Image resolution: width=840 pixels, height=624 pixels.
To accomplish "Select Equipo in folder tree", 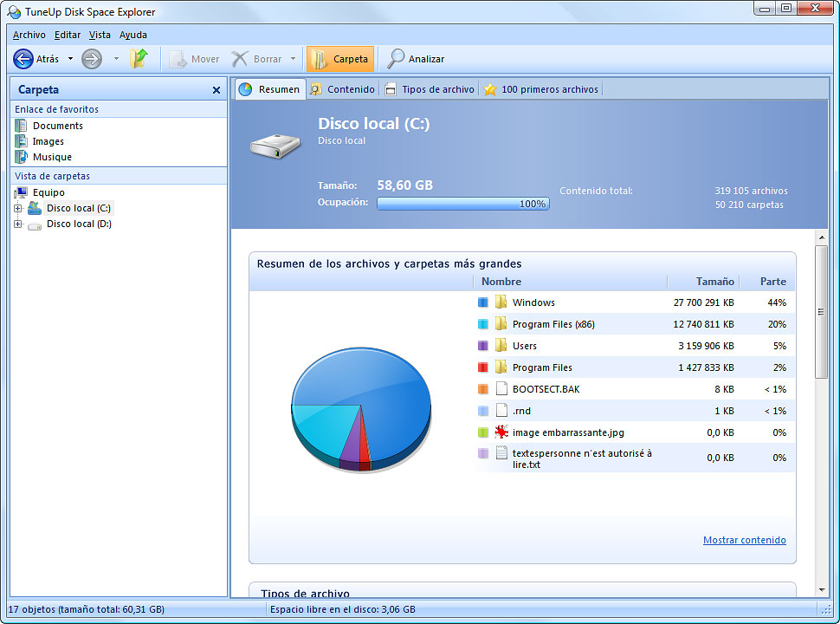I will [x=48, y=192].
